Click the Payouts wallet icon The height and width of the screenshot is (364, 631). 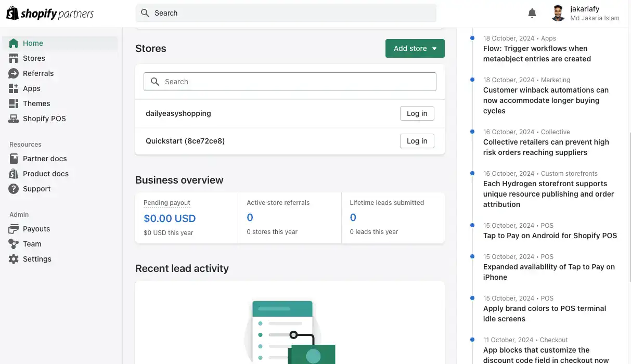pos(14,229)
